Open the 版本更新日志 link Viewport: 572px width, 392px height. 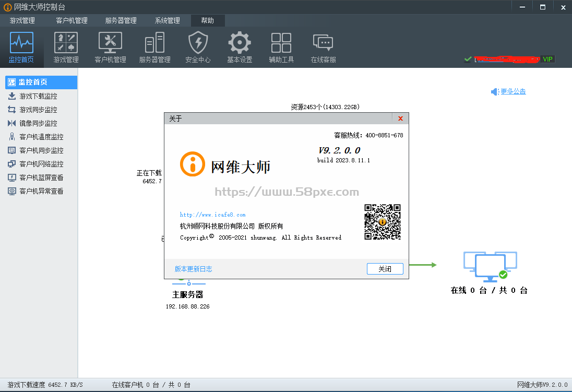pyautogui.click(x=193, y=269)
